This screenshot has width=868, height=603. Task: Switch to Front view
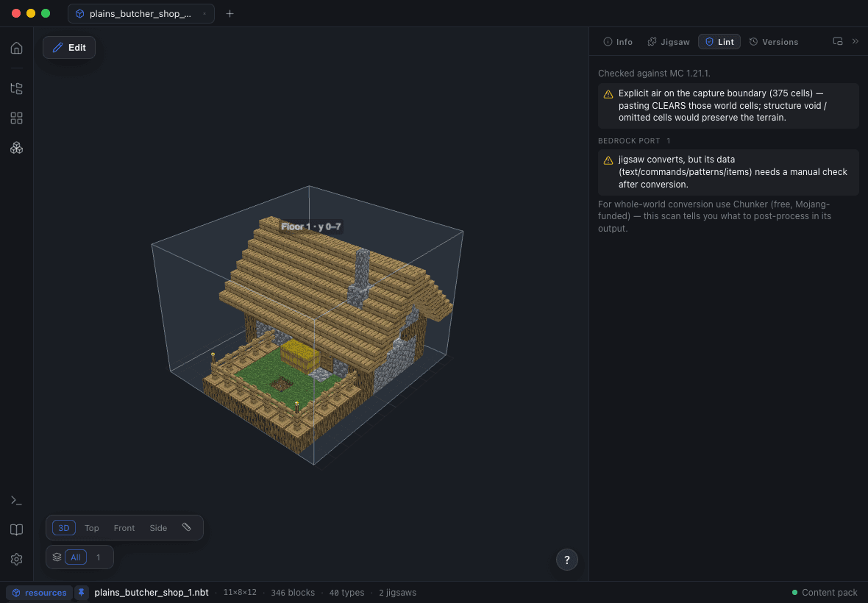click(124, 528)
